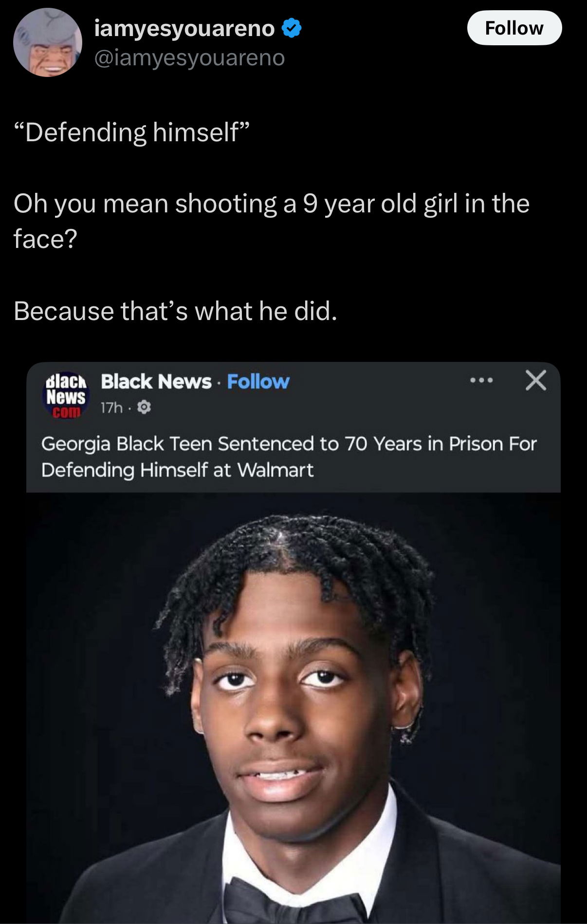587x924 pixels.
Task: Open the Black News page name
Action: click(x=156, y=381)
